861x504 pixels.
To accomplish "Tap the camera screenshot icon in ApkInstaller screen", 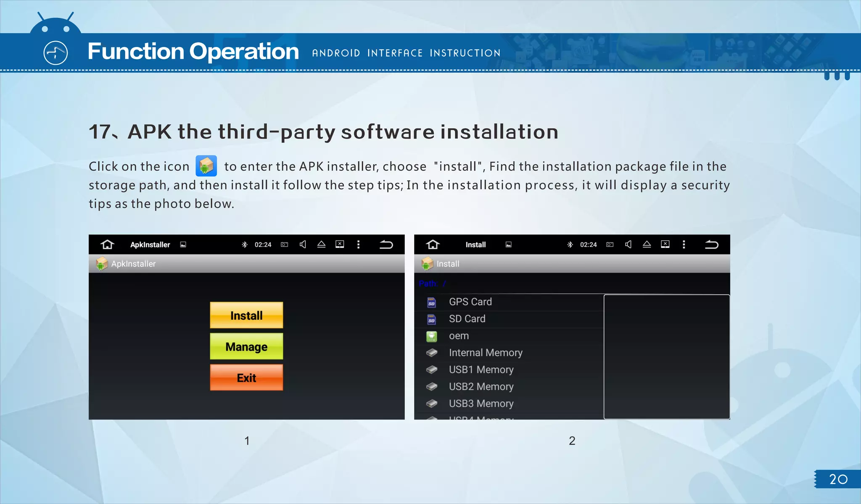I will point(285,244).
